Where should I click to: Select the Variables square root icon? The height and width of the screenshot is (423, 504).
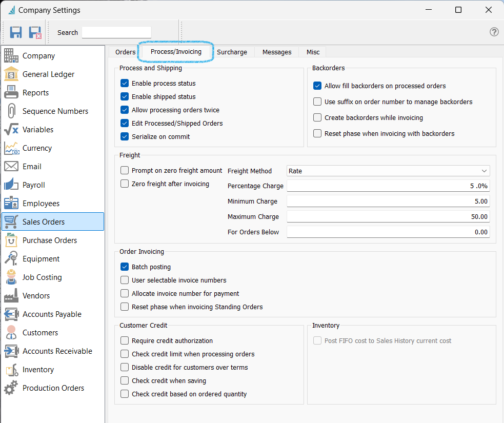pyautogui.click(x=11, y=130)
